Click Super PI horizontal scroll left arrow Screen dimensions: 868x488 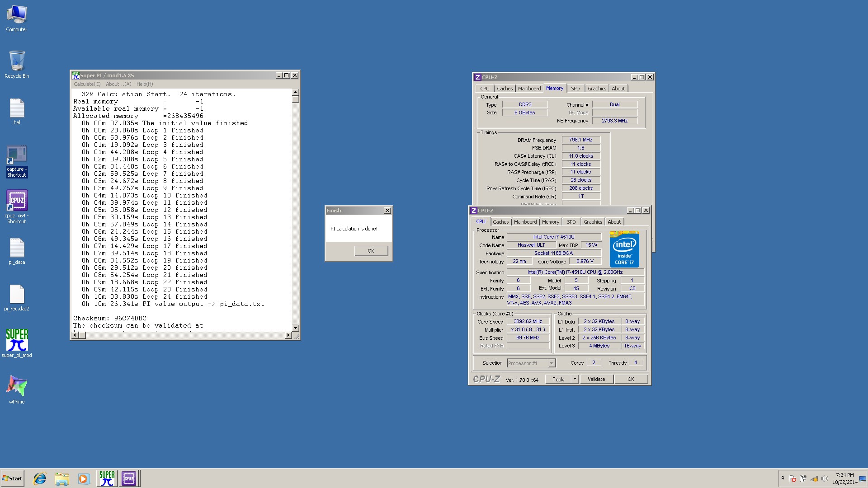point(75,335)
